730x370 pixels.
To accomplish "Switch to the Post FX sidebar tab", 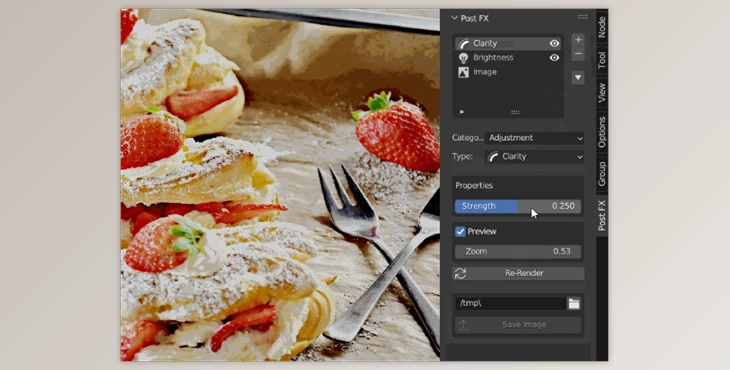I will (x=602, y=215).
